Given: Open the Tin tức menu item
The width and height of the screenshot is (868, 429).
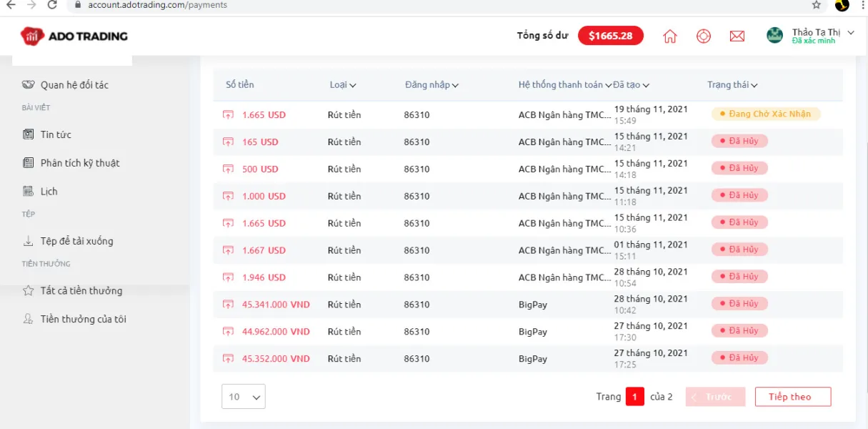Looking at the screenshot, I should [x=56, y=134].
